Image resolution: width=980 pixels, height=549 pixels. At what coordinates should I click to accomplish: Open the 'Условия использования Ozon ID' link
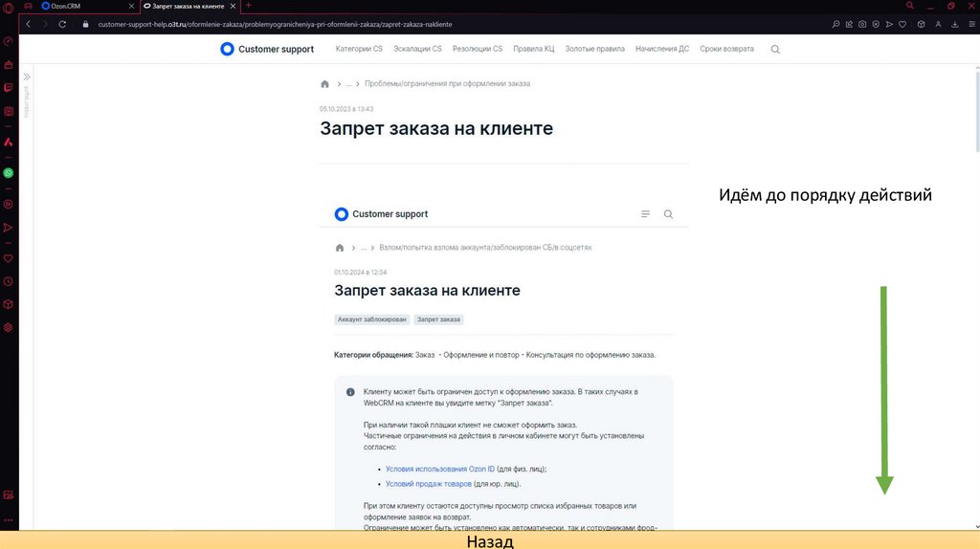(x=440, y=469)
